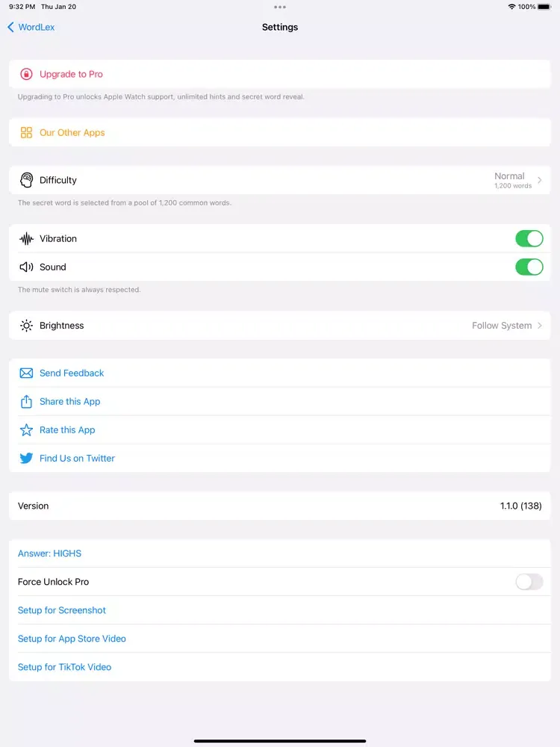
Task: Tap the secret word pool description
Action: click(x=124, y=203)
